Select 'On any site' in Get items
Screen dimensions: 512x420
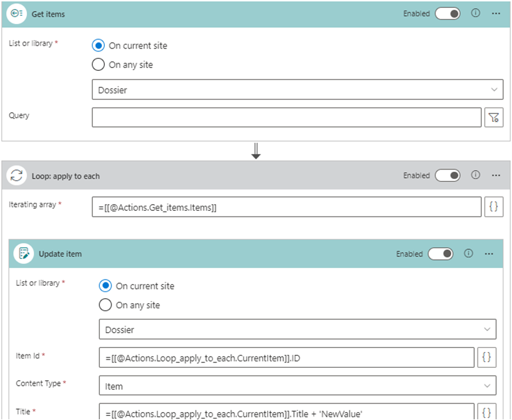pyautogui.click(x=98, y=65)
